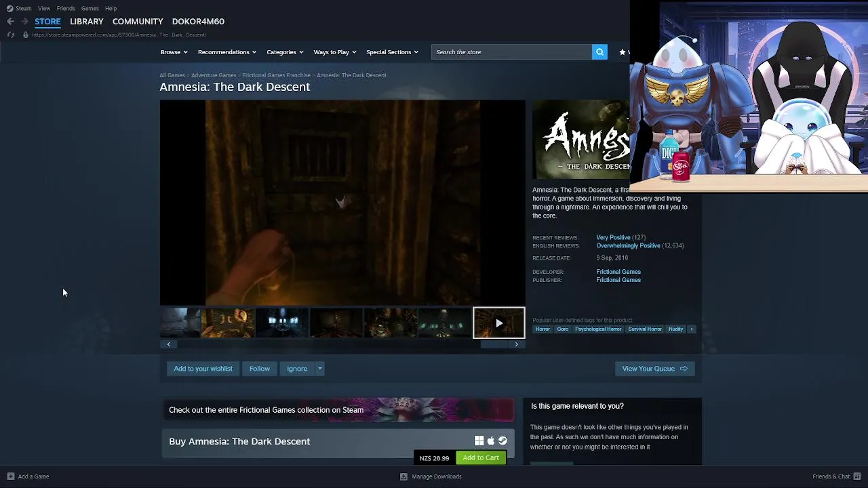Click the Friends & Chat label
868x488 pixels.
pyautogui.click(x=831, y=476)
